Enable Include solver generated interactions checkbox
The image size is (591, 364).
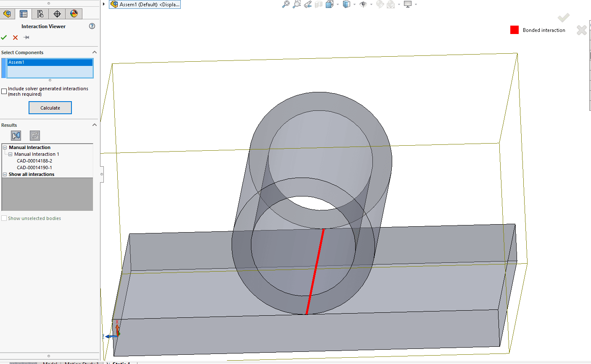point(4,91)
